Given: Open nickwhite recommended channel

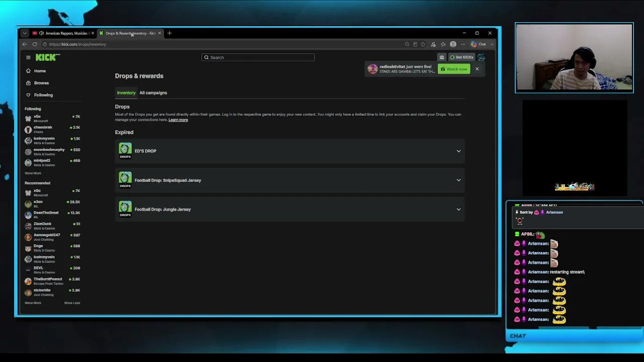Looking at the screenshot, I should pos(53,292).
